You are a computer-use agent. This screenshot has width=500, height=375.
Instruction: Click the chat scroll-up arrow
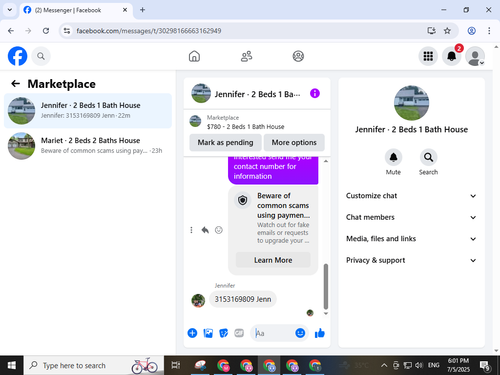326,161
